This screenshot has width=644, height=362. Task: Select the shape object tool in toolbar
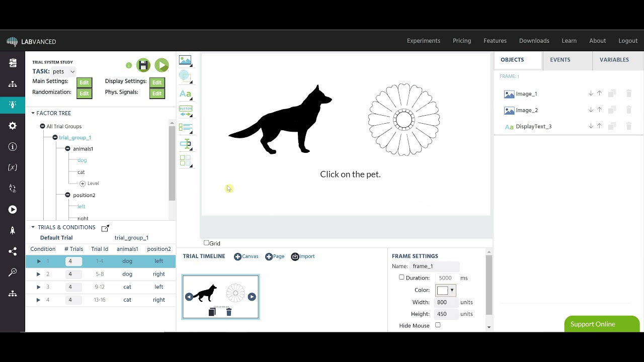tap(185, 76)
